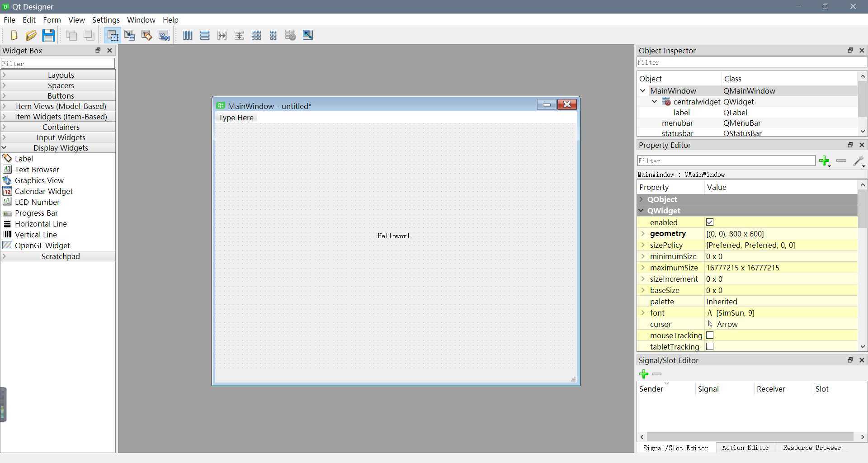
Task: Add a new connection in Signal/Slot Editor
Action: (x=644, y=374)
